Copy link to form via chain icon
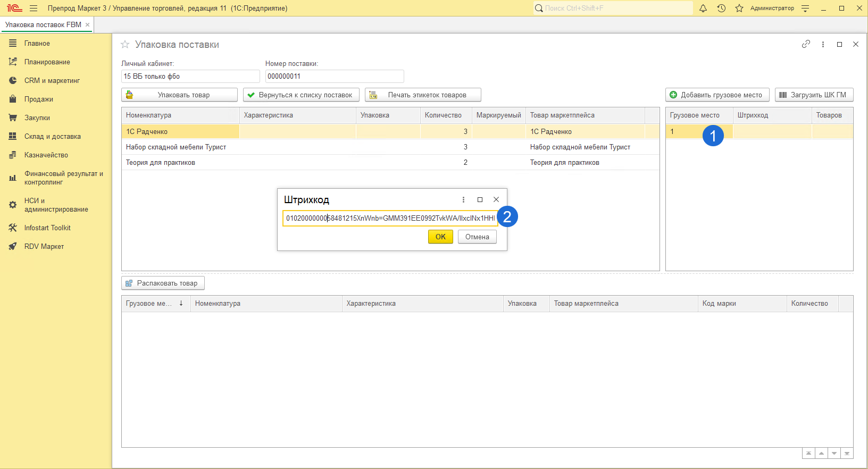Screen dimensions: 868x469 pyautogui.click(x=806, y=44)
